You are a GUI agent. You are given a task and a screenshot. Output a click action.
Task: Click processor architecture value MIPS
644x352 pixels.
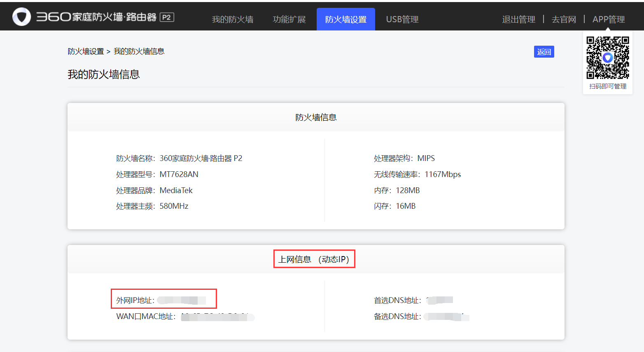(x=426, y=159)
